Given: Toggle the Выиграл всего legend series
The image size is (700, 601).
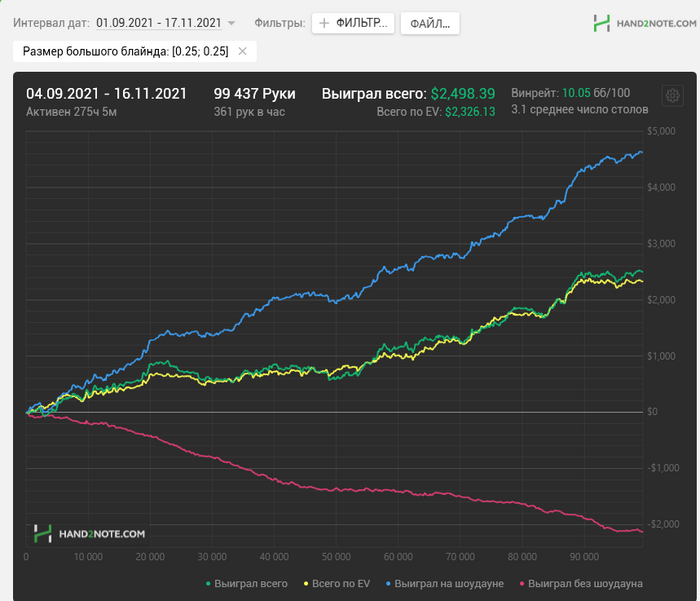Looking at the screenshot, I should pyautogui.click(x=246, y=584).
